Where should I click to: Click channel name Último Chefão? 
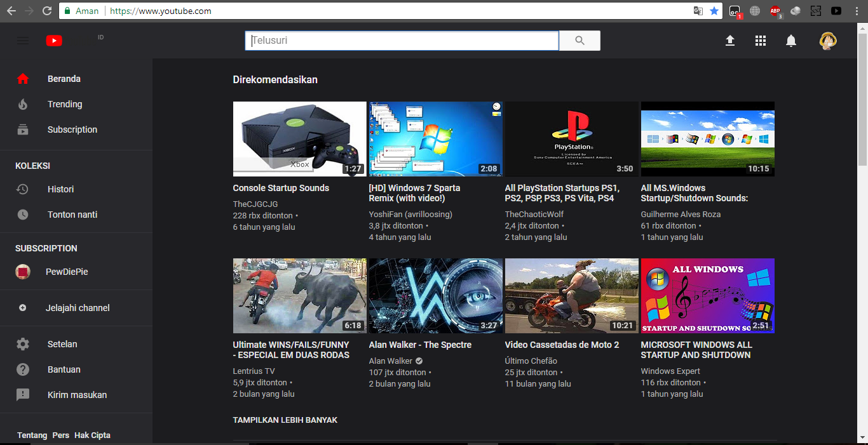531,361
